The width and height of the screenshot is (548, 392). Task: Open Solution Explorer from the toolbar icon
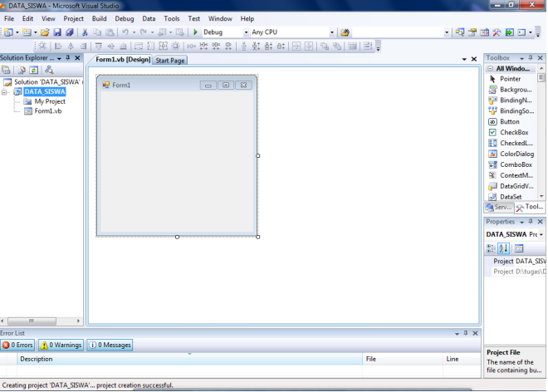coord(460,32)
